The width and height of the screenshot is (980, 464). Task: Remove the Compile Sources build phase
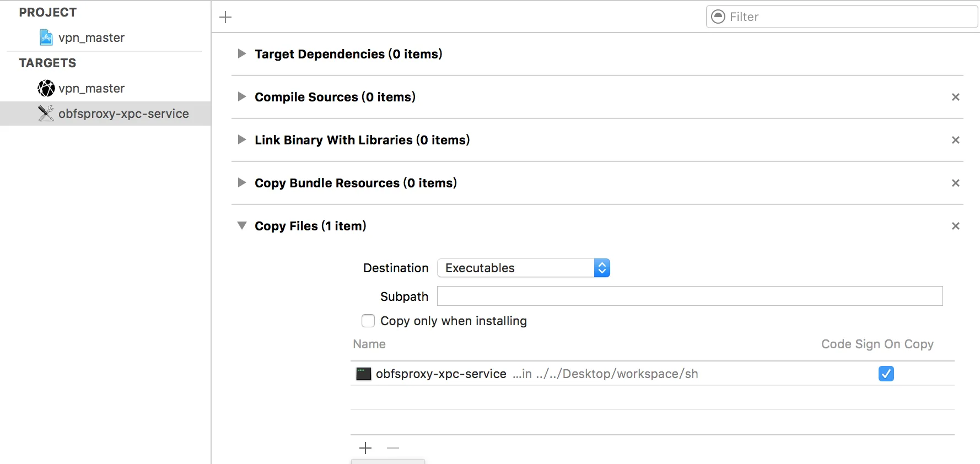click(x=955, y=97)
